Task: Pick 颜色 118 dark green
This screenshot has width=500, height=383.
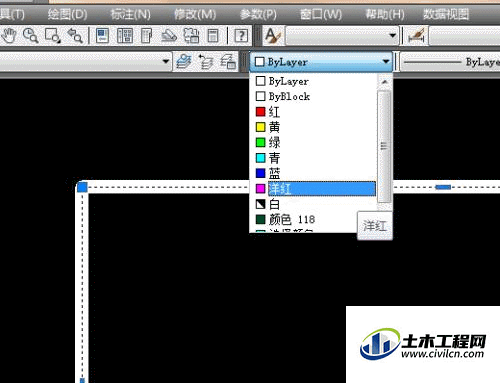Action: coord(303,219)
